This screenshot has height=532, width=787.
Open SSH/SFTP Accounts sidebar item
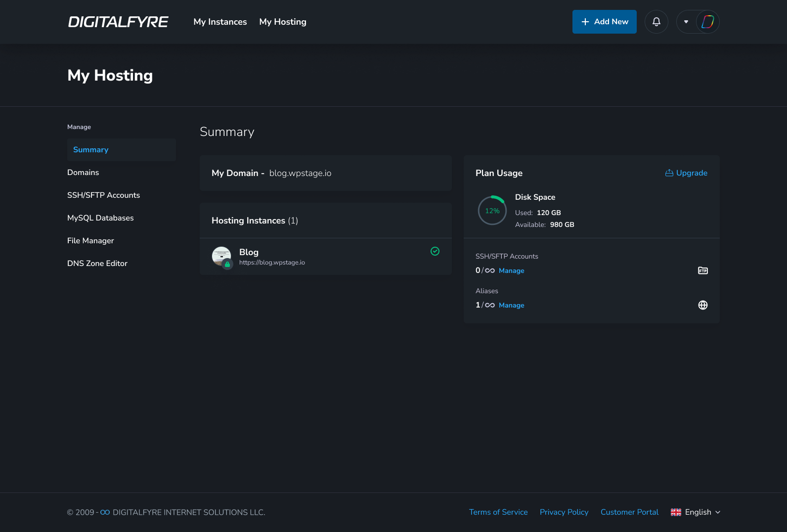pyautogui.click(x=103, y=195)
